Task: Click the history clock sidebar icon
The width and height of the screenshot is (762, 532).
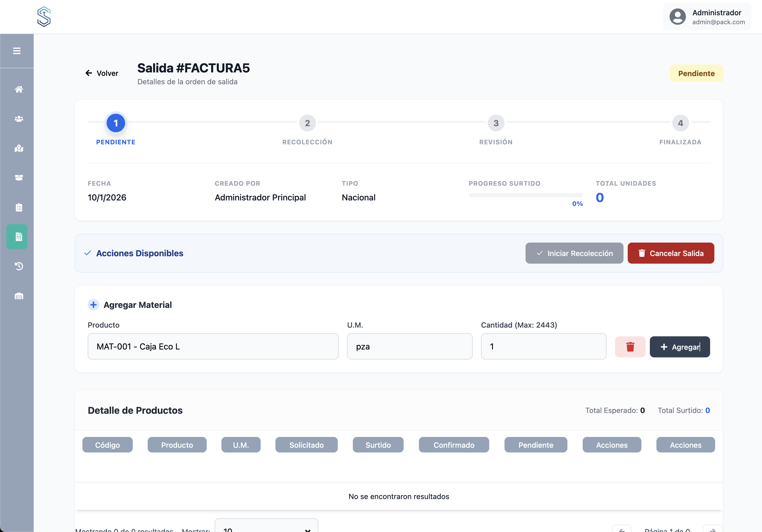Action: (x=19, y=266)
